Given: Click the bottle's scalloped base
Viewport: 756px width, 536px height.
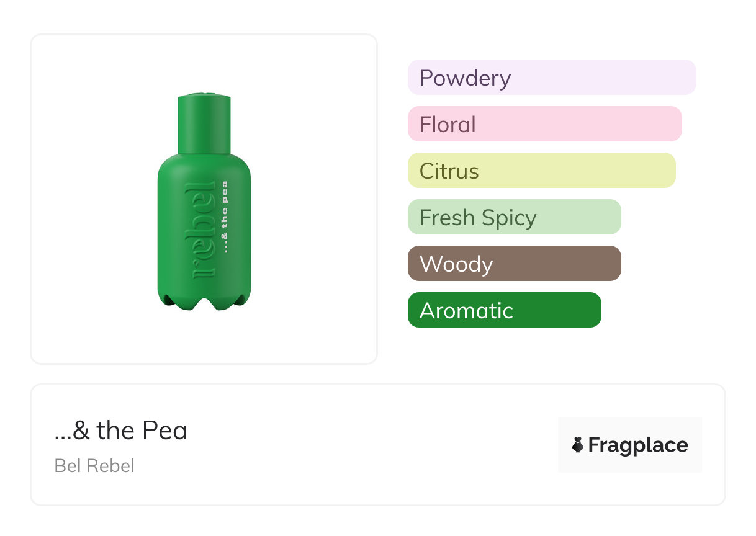Looking at the screenshot, I should pyautogui.click(x=204, y=301).
